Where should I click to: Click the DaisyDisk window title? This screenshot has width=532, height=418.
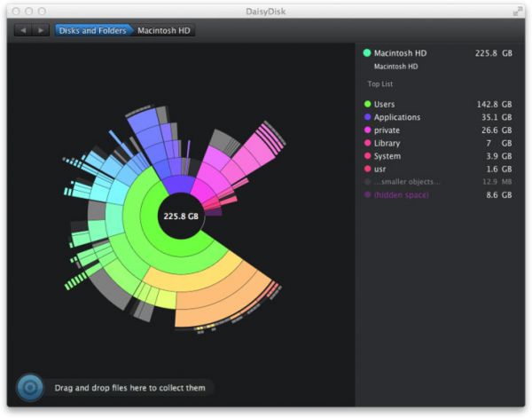coord(266,12)
